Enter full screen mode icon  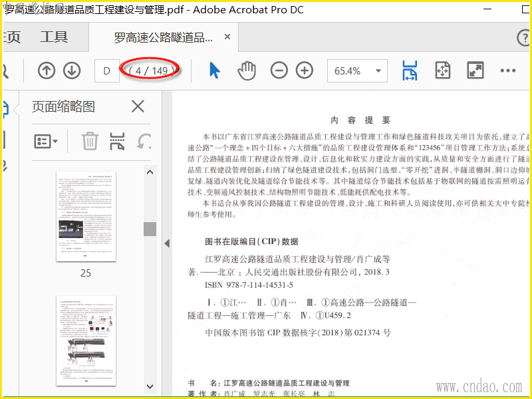[475, 70]
